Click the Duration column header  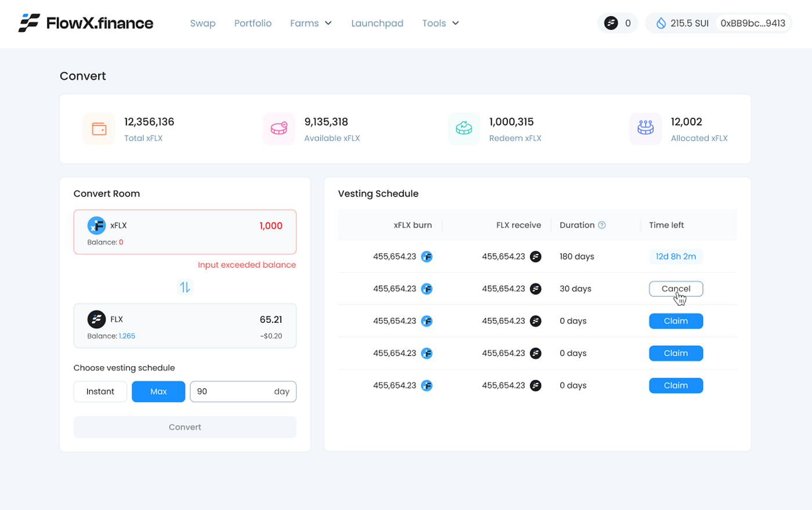577,225
